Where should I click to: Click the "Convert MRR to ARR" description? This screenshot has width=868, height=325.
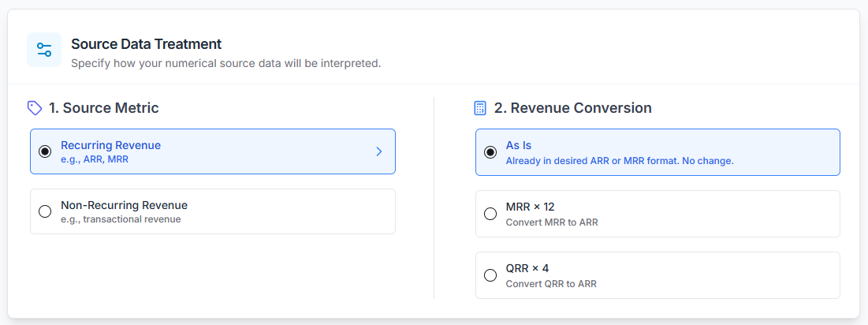point(552,222)
